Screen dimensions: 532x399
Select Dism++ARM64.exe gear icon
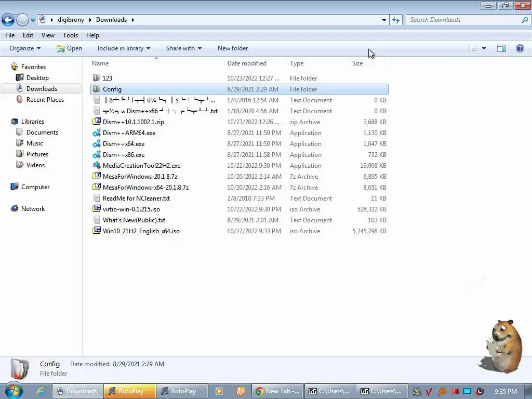pos(97,132)
